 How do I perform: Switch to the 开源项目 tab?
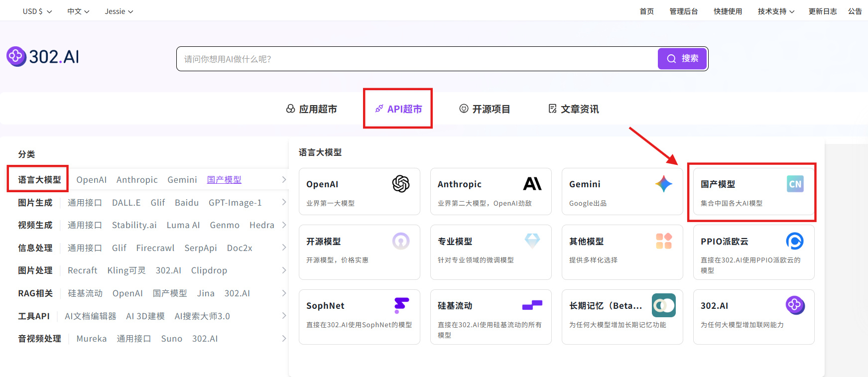click(x=485, y=109)
